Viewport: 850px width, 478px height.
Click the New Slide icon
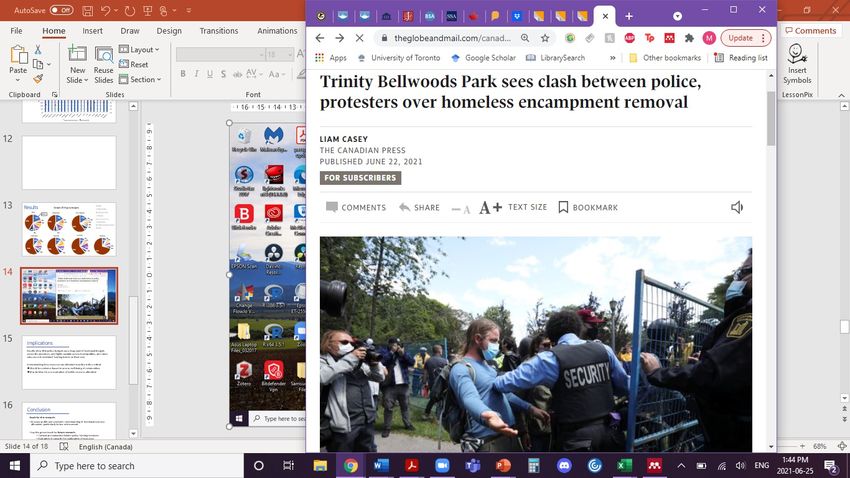pos(77,54)
